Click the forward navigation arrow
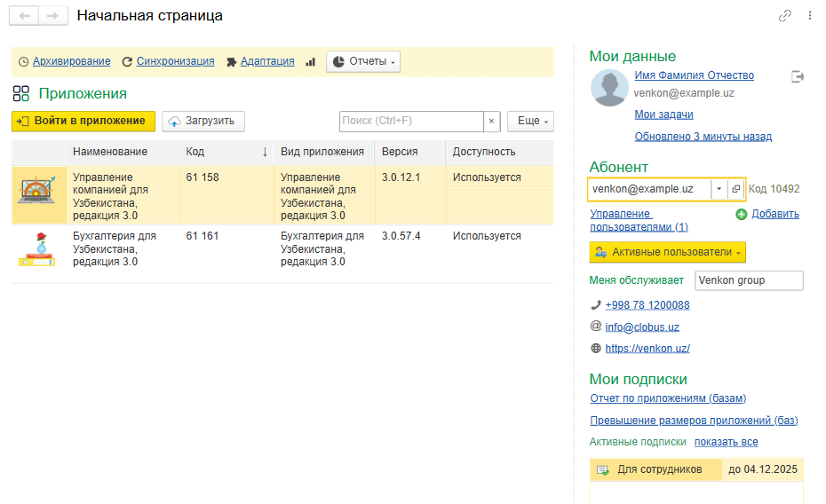The image size is (826, 504). (x=52, y=16)
